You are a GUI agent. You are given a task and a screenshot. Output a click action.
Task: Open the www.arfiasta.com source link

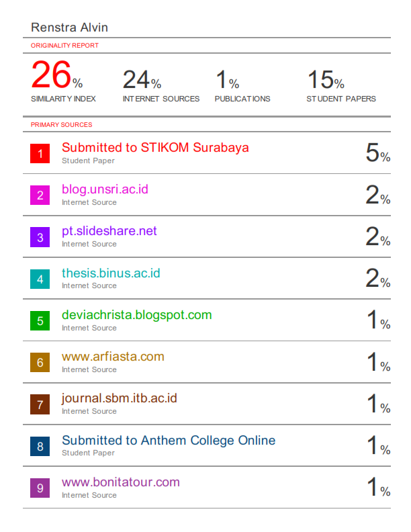coord(113,357)
